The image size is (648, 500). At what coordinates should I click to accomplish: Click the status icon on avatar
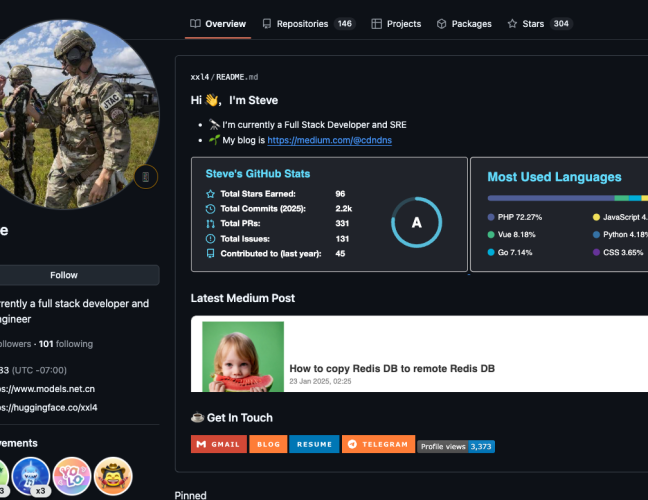(x=146, y=177)
